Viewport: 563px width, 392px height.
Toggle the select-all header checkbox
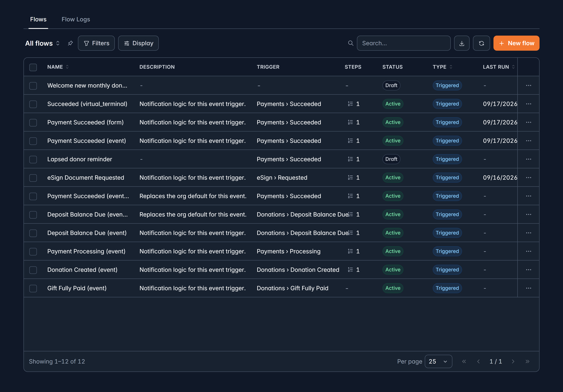tap(33, 67)
